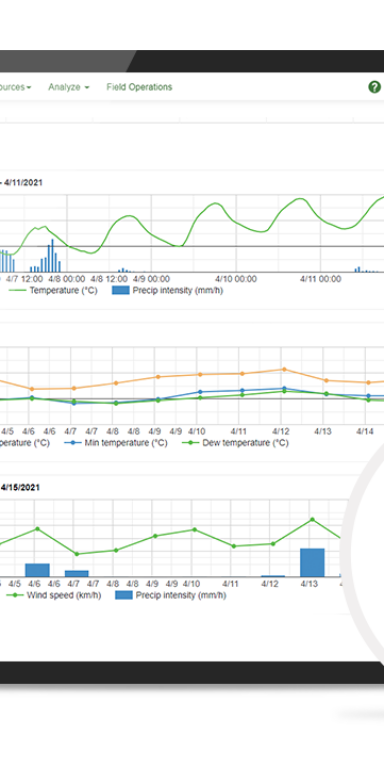Open the Analyze dropdown menu
Viewport: 384px width, 768px height.
[69, 87]
